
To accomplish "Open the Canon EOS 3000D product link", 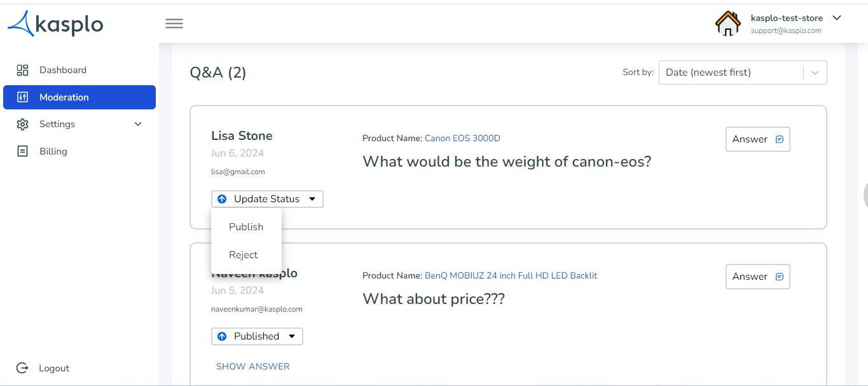I will (x=462, y=138).
